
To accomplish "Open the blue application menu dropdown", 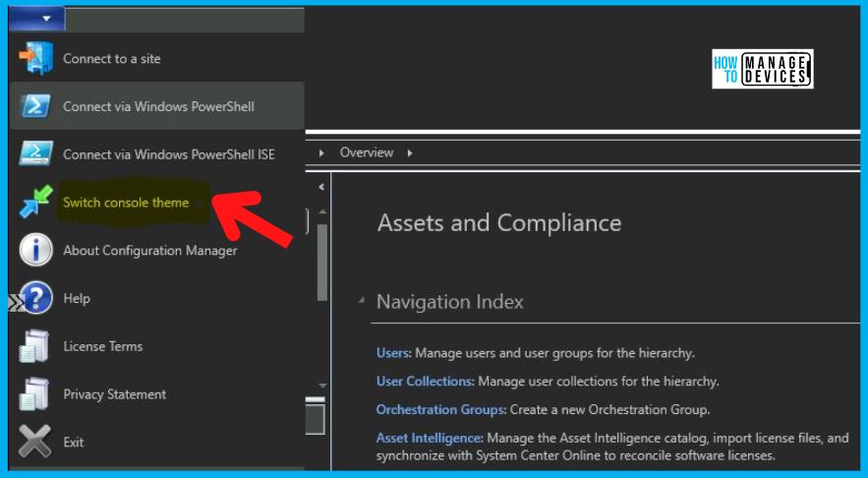I will click(x=37, y=19).
